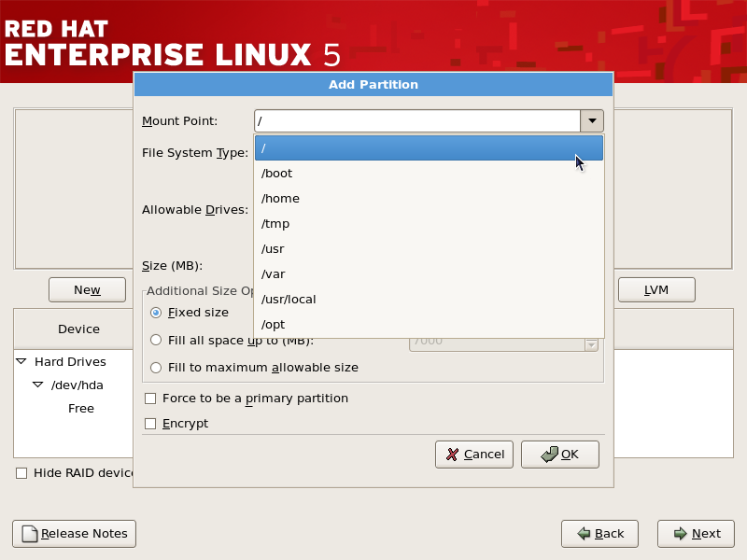Go Back to the previous step
Image resolution: width=747 pixels, height=560 pixels.
[x=599, y=534]
